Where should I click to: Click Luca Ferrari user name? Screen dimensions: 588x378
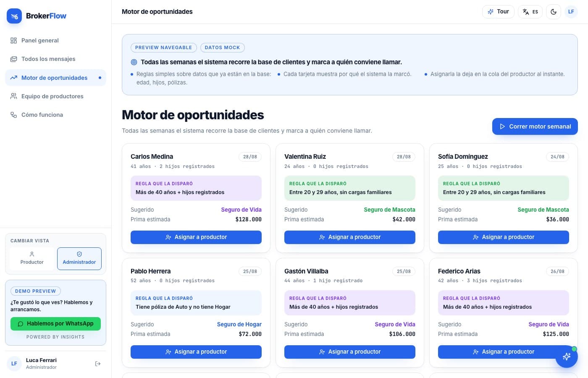41,360
